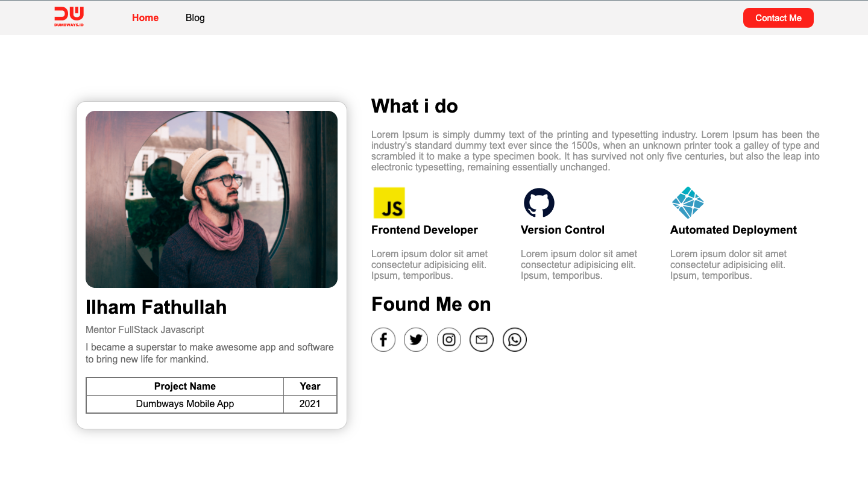
Task: Click the GitHub octocat icon
Action: 539,203
